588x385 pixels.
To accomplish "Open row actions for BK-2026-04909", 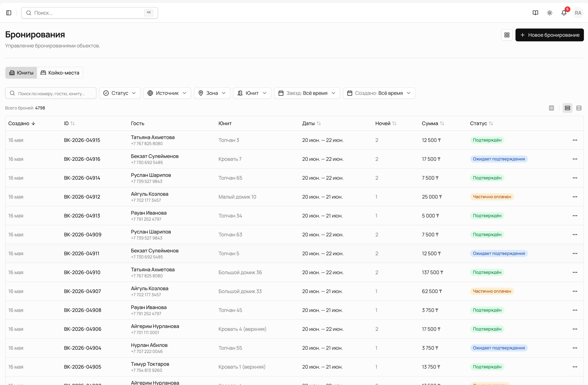I will tap(575, 235).
